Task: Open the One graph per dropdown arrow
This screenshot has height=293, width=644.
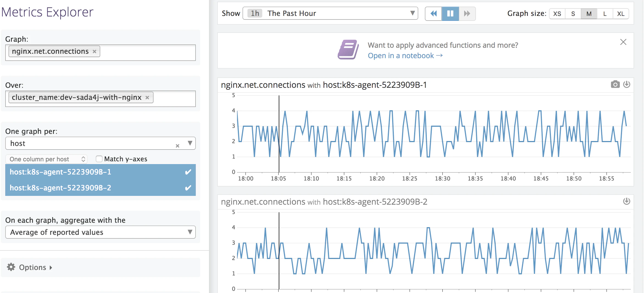Action: (x=190, y=143)
